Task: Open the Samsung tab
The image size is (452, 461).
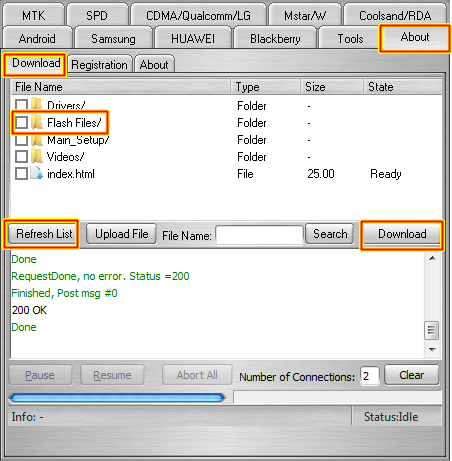Action: coord(113,38)
